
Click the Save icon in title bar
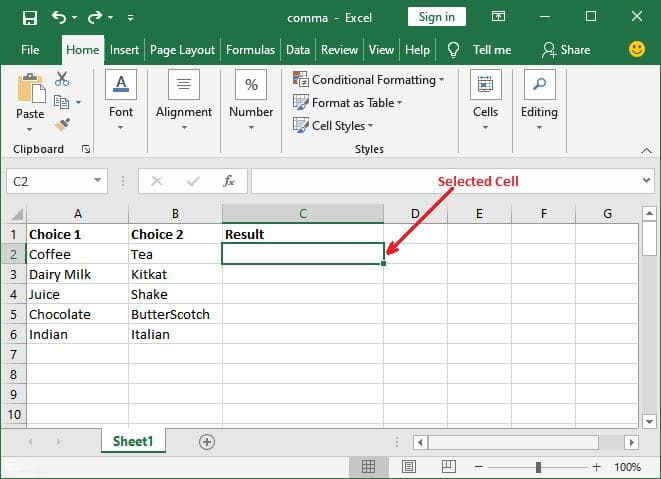pyautogui.click(x=30, y=18)
